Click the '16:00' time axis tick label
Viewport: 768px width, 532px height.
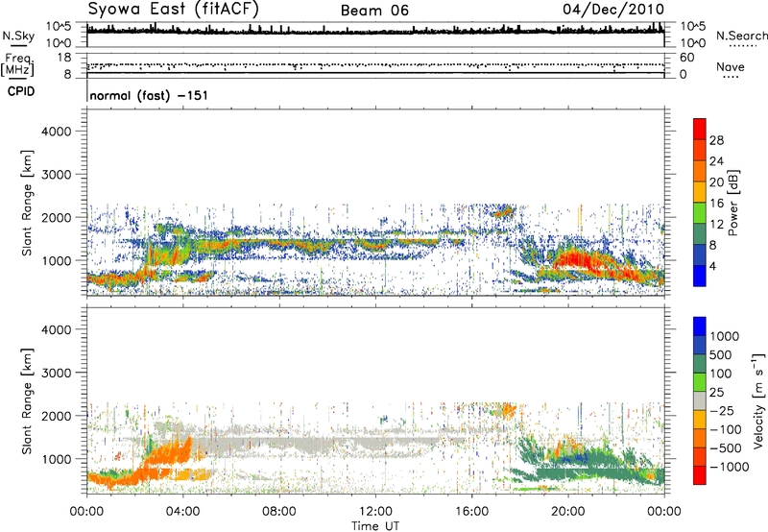click(x=471, y=512)
